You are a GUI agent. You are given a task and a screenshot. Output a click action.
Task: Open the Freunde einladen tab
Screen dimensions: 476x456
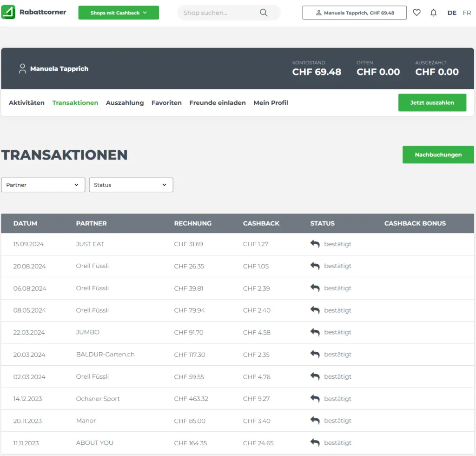point(218,103)
